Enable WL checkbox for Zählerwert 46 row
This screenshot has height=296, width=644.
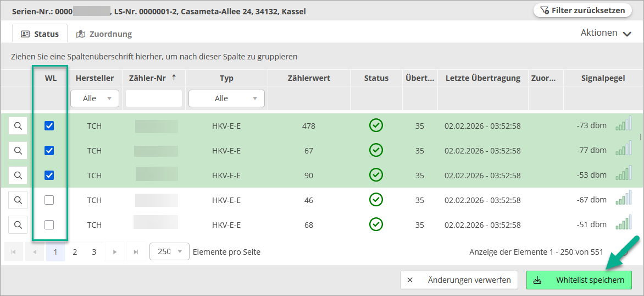click(x=49, y=200)
